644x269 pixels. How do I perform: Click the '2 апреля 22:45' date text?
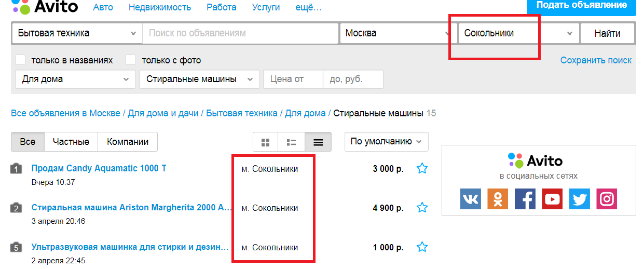pos(58,261)
